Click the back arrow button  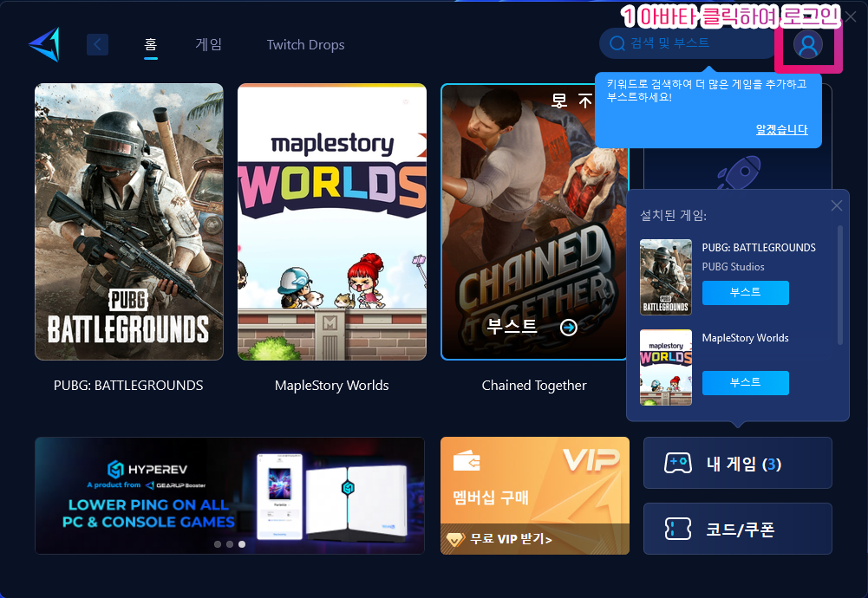click(x=97, y=44)
